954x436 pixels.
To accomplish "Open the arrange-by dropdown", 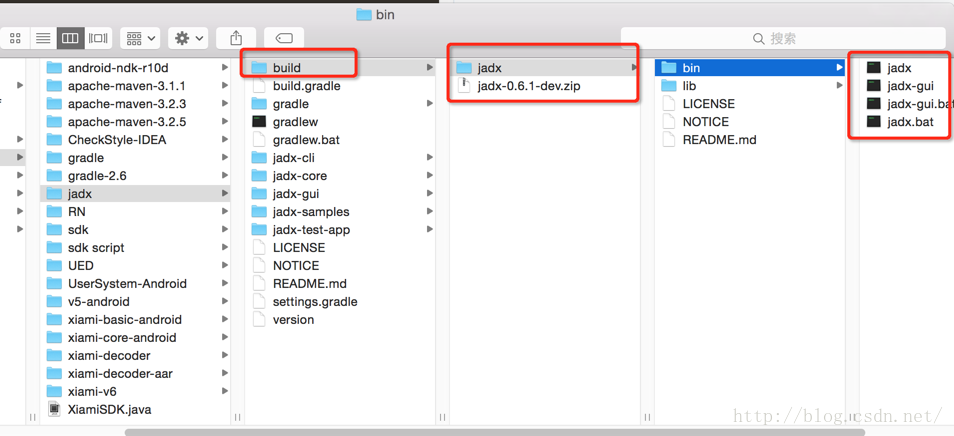I will tap(140, 38).
